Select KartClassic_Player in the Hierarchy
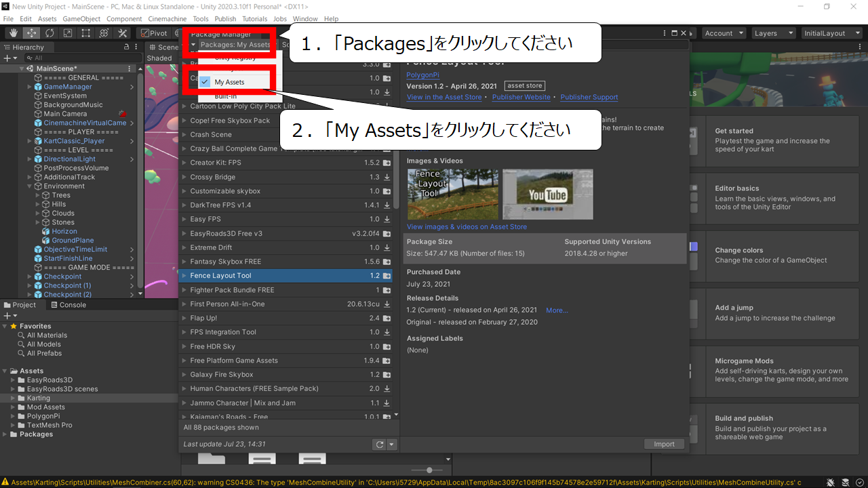 coord(74,141)
